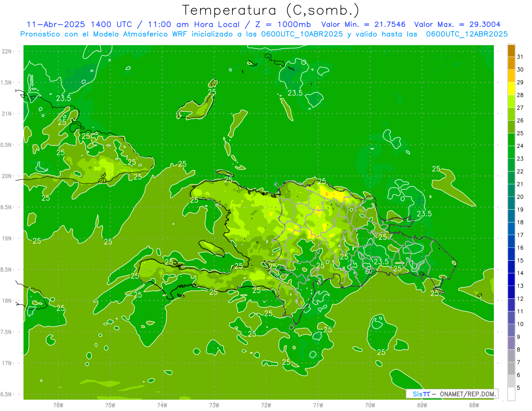The image size is (532, 411).
Task: Click the color band between 30 and 31
Action: click(511, 63)
